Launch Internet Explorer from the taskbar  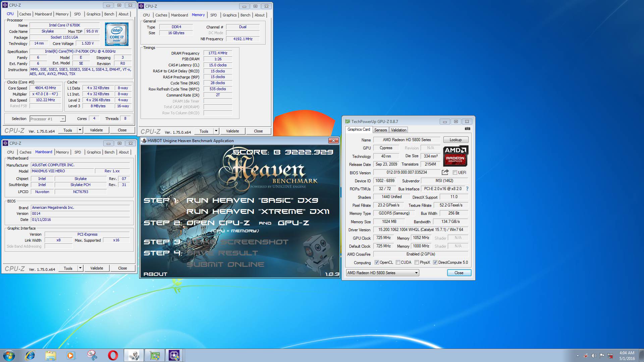click(30, 355)
